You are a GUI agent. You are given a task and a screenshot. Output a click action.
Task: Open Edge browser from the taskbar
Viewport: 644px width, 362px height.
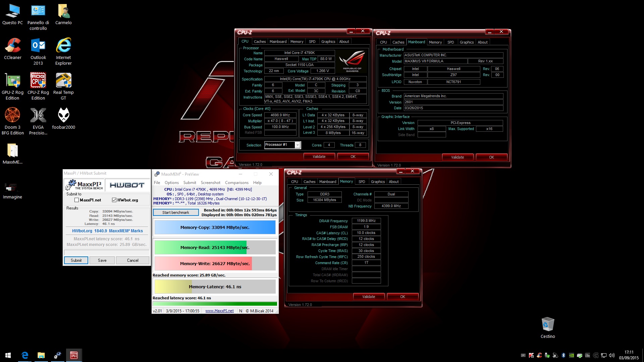pos(24,355)
